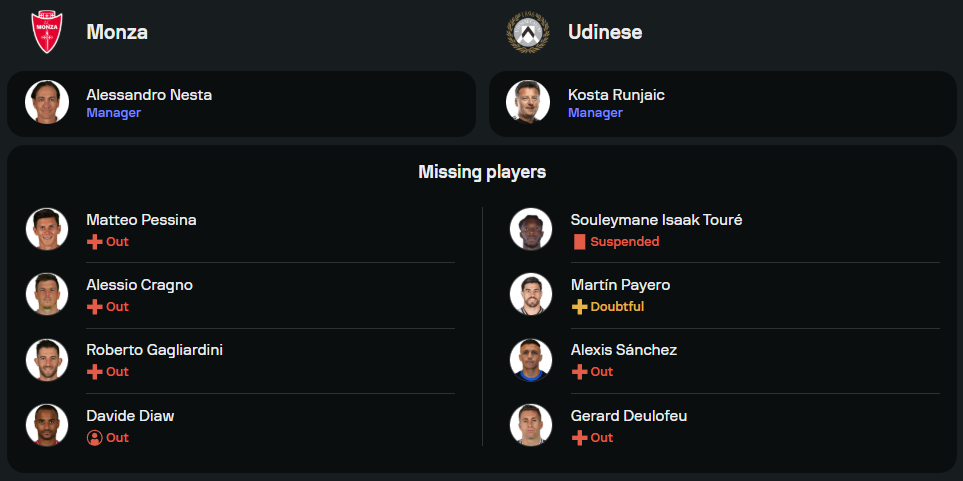Click the yellow doubtful cross for Martín Payero
This screenshot has width=963, height=481.
coord(579,307)
